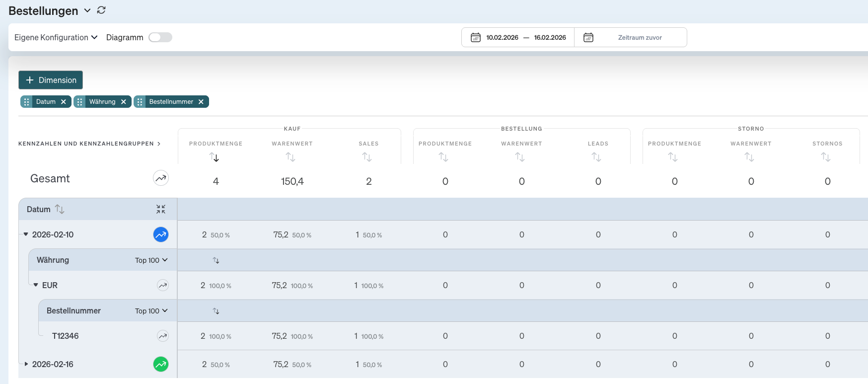Open Top 100 dropdown for Währung
This screenshot has width=868, height=384.
(x=151, y=260)
